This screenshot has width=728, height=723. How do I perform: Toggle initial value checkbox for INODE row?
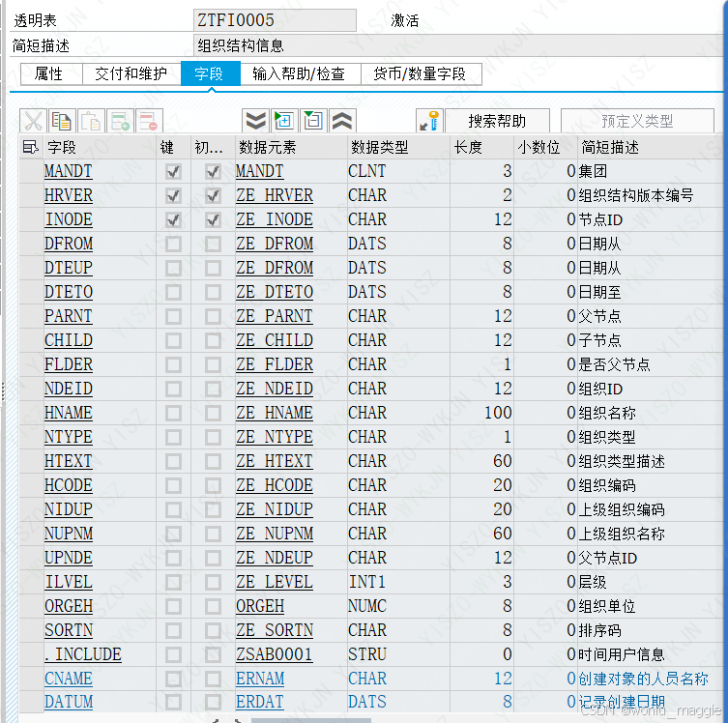pyautogui.click(x=213, y=220)
